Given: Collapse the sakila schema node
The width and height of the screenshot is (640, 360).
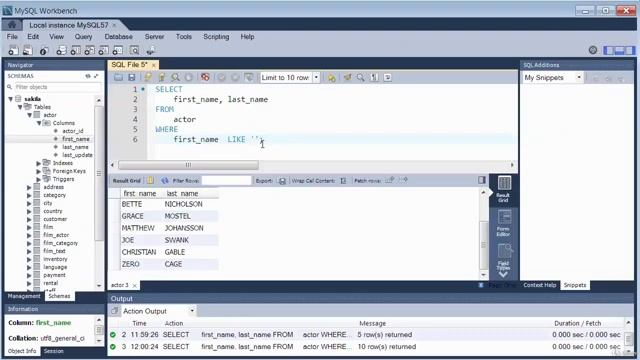Looking at the screenshot, I should [x=11, y=99].
